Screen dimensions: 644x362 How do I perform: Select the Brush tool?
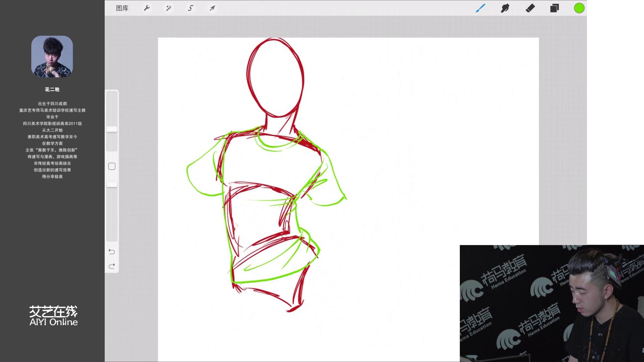click(481, 8)
